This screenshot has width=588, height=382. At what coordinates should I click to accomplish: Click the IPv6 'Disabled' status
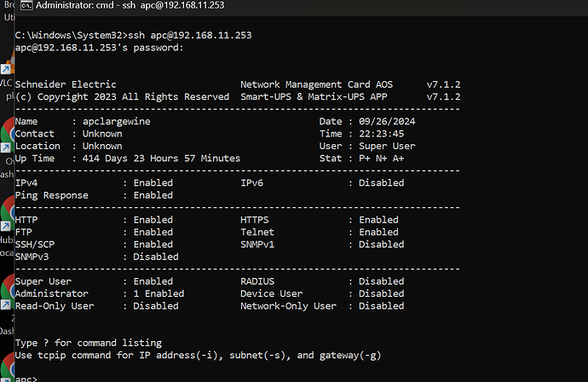pos(382,183)
